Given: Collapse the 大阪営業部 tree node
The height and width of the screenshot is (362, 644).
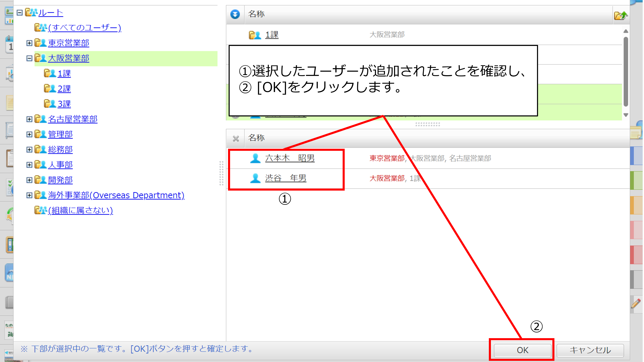Looking at the screenshot, I should coord(29,58).
